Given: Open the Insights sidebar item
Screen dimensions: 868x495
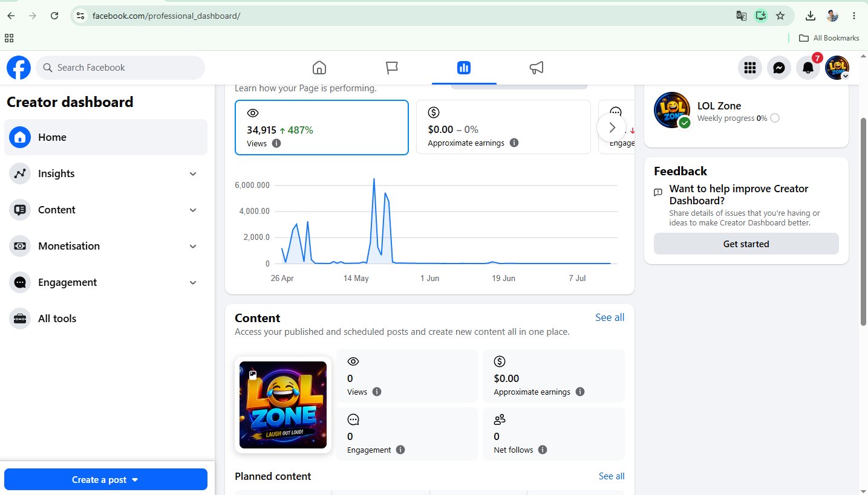Looking at the screenshot, I should 106,173.
